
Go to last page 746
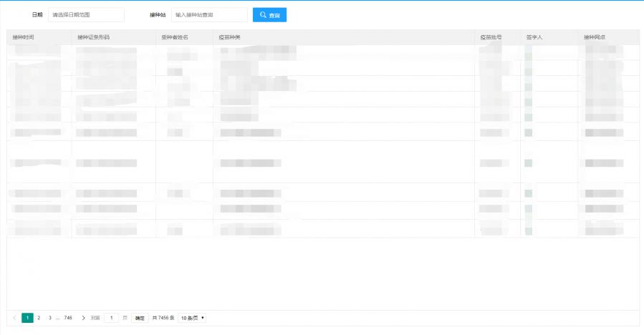(x=68, y=318)
